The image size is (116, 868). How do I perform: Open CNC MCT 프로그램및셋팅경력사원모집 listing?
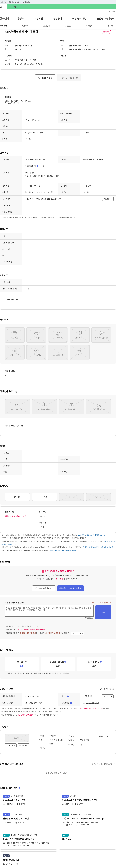(x=80, y=800)
